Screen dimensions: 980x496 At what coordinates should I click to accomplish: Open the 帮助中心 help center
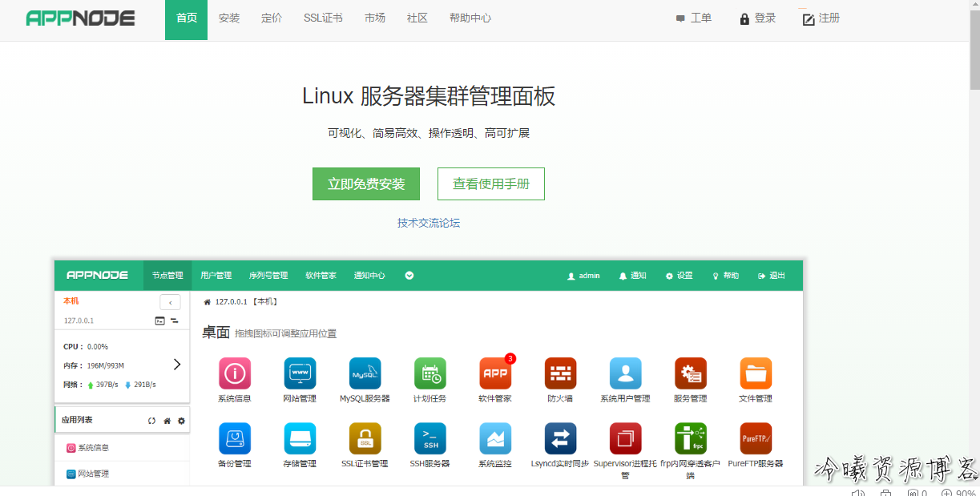point(470,18)
